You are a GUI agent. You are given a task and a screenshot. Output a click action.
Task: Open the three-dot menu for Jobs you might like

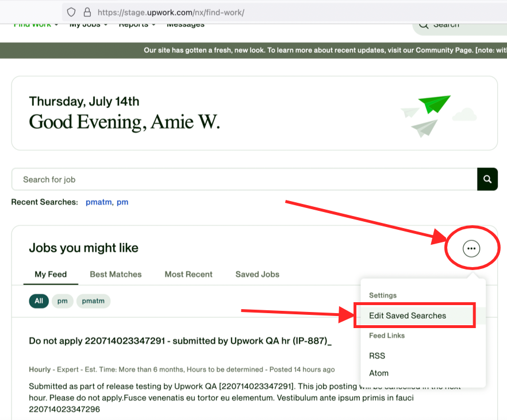pyautogui.click(x=471, y=248)
